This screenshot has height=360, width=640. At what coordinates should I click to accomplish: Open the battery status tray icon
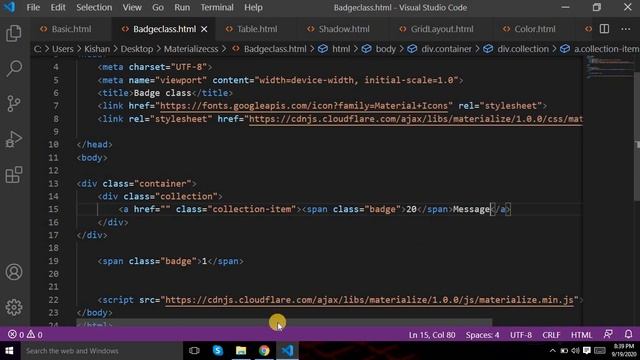(564, 351)
